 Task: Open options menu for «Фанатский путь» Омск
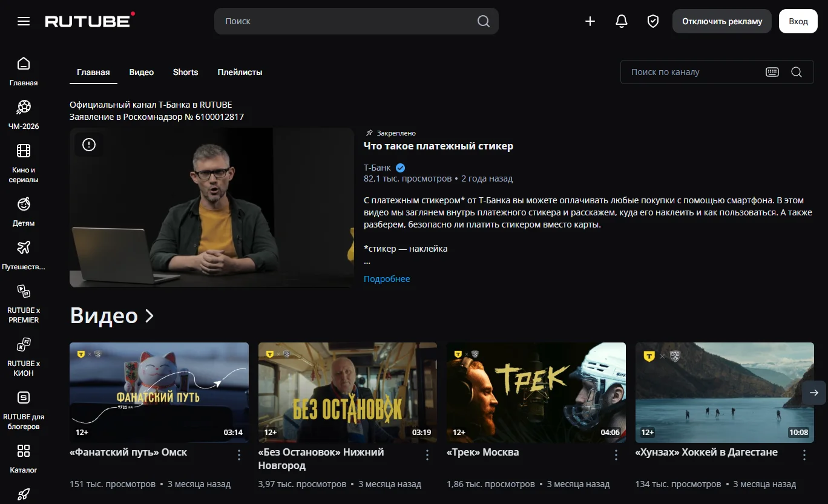[239, 455]
